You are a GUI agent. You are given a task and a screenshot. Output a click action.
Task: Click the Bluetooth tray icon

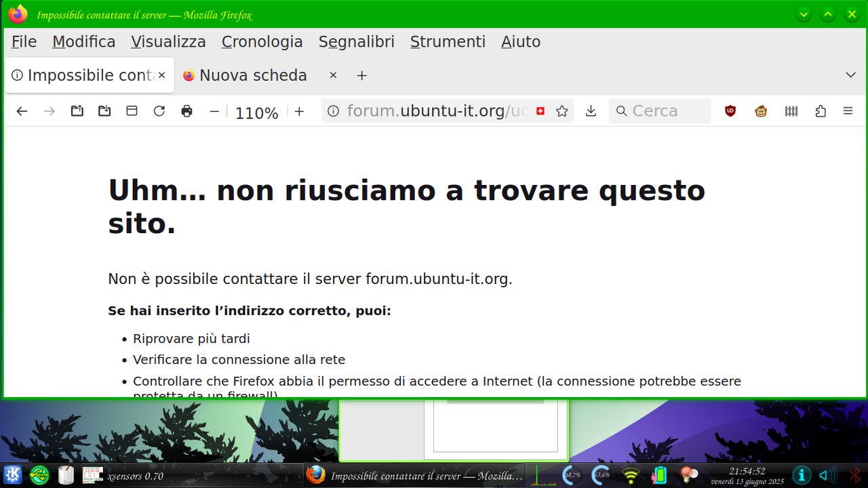pyautogui.click(x=856, y=475)
